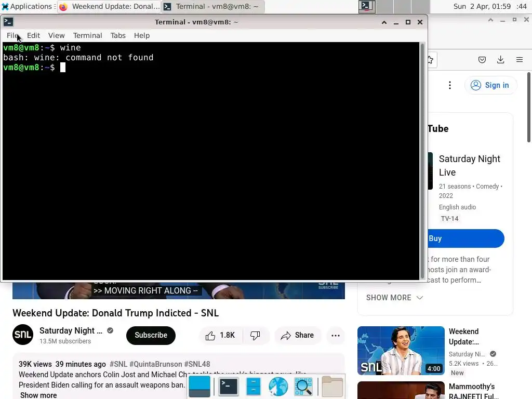The image size is (532, 399).
Task: Open File menu in Terminal
Action: point(12,35)
